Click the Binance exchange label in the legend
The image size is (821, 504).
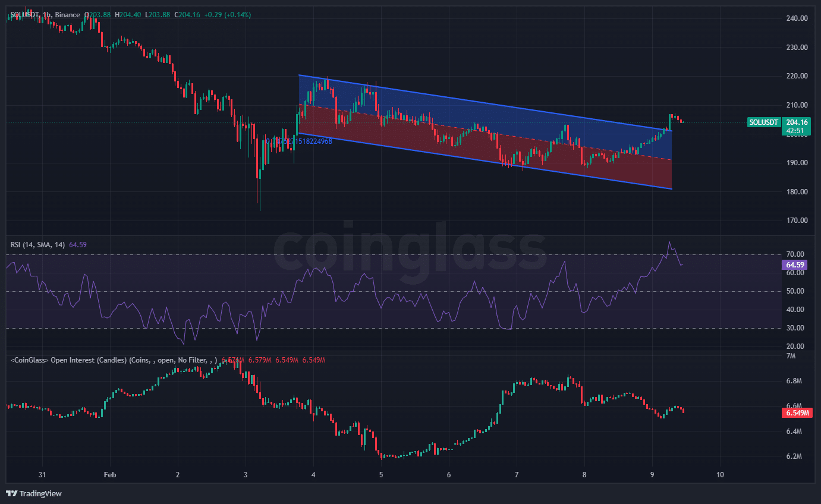[67, 14]
